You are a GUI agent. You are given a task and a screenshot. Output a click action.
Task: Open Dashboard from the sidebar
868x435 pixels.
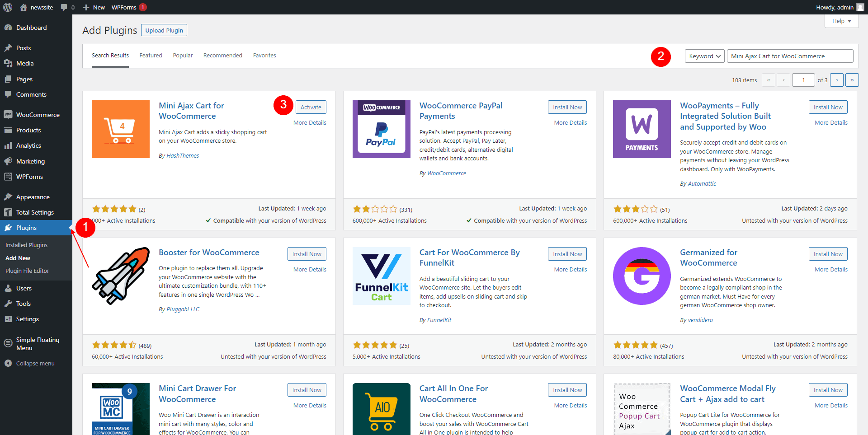[31, 28]
